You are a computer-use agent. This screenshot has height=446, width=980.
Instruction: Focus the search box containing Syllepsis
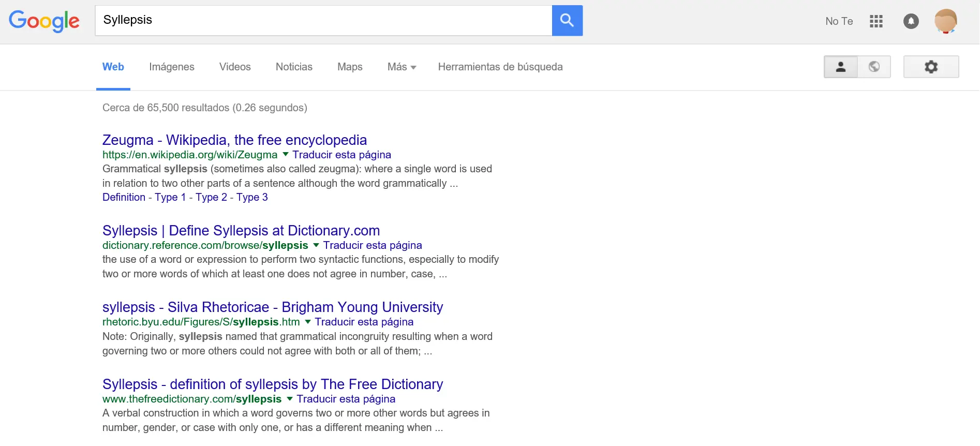324,21
